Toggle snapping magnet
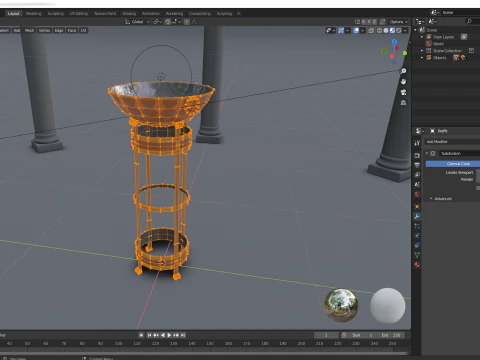The image size is (480, 360). pyautogui.click(x=168, y=22)
